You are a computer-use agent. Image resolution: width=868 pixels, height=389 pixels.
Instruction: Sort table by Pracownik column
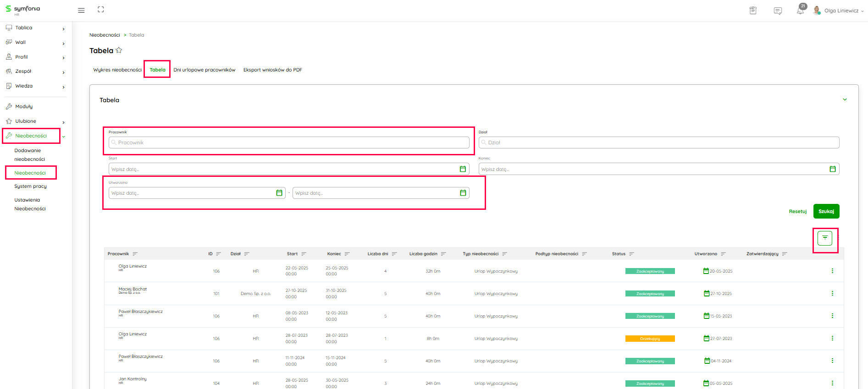point(135,254)
